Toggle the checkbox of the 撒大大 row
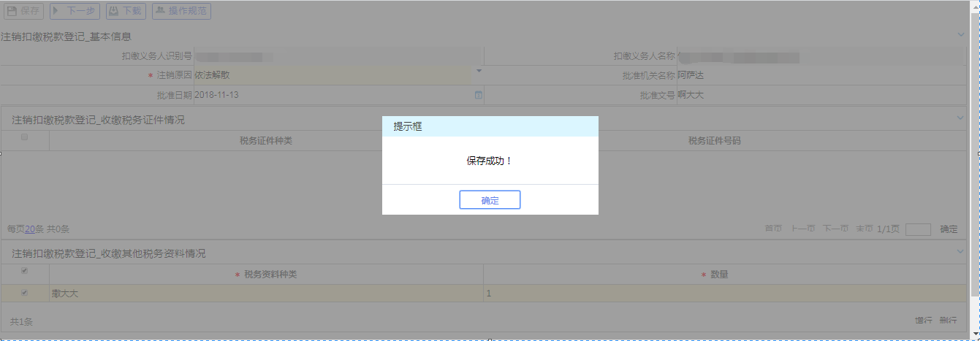The image size is (980, 341). pyautogui.click(x=25, y=293)
